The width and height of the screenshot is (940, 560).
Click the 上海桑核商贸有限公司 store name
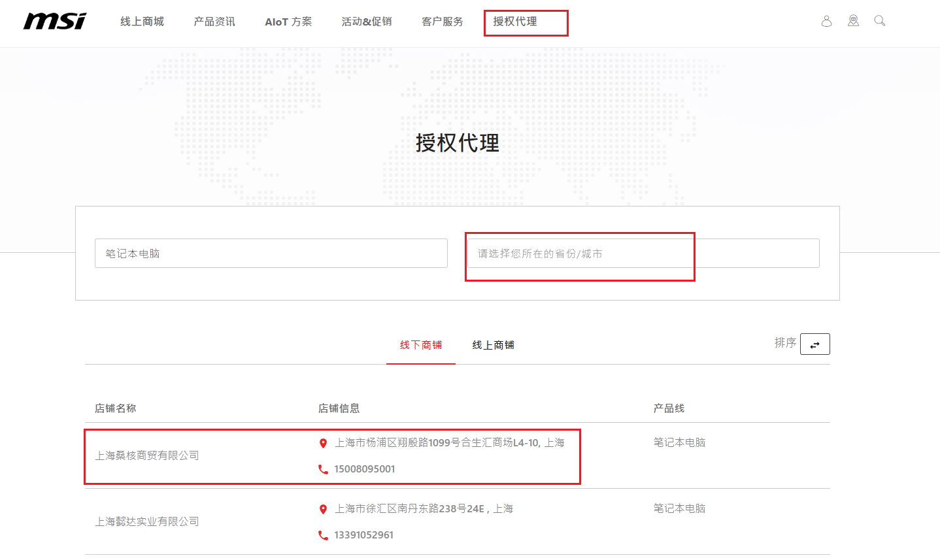tap(147, 455)
